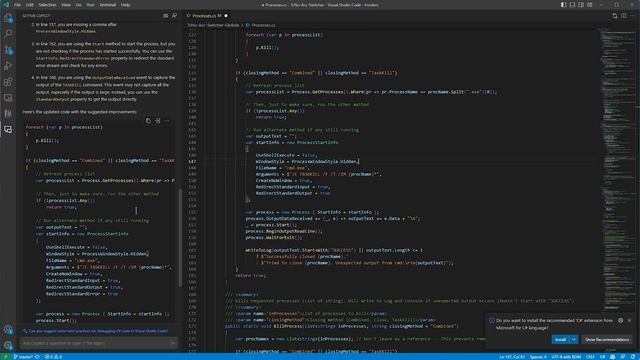Viewport: 640px width, 360px height.
Task: Click the compare changes icon in the editor toolbar
Action: (615, 16)
